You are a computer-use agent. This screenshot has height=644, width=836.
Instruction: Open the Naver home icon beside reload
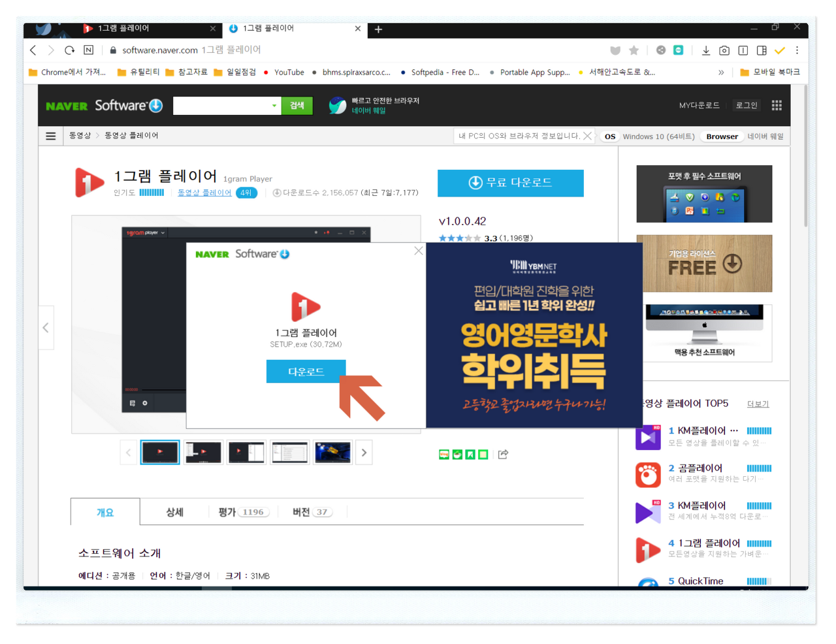89,50
